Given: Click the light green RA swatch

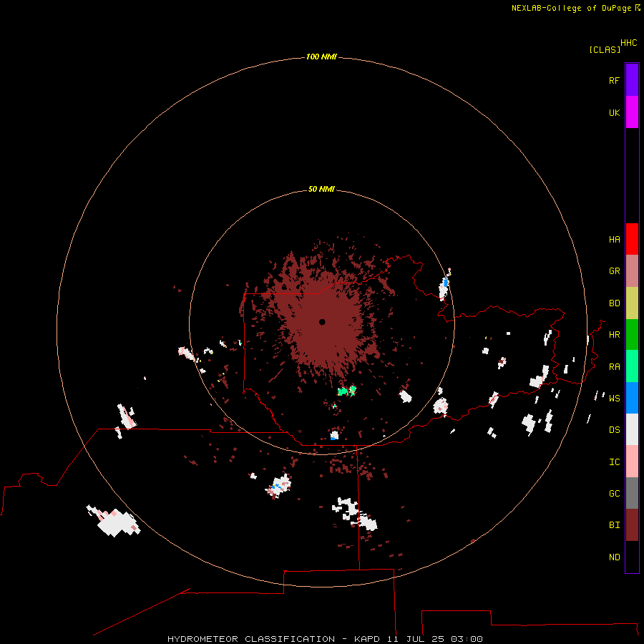Looking at the screenshot, I should [x=632, y=366].
